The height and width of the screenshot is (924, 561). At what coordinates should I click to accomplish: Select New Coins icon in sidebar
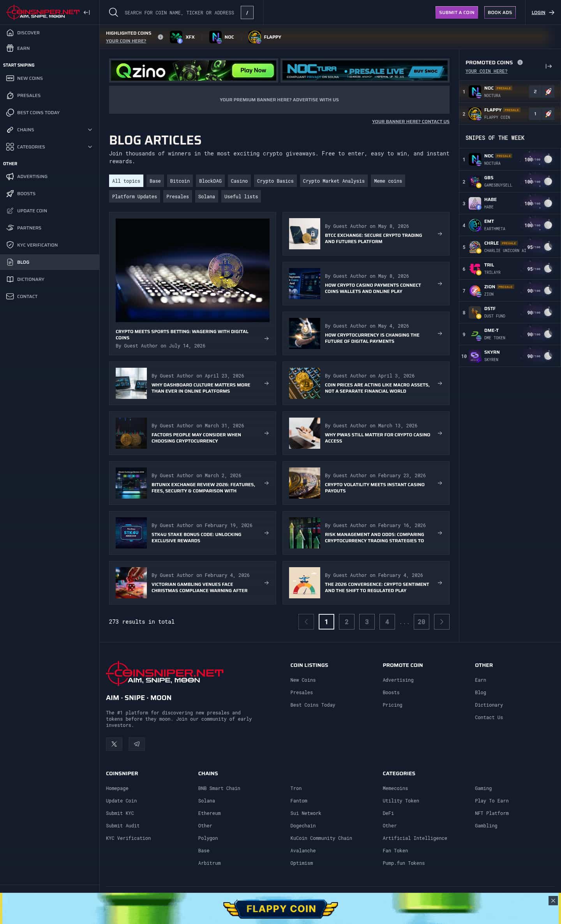(10, 78)
